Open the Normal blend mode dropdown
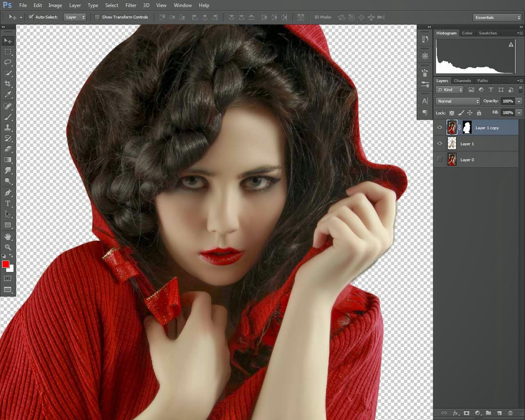Screen dimensions: 525x420 [458, 101]
